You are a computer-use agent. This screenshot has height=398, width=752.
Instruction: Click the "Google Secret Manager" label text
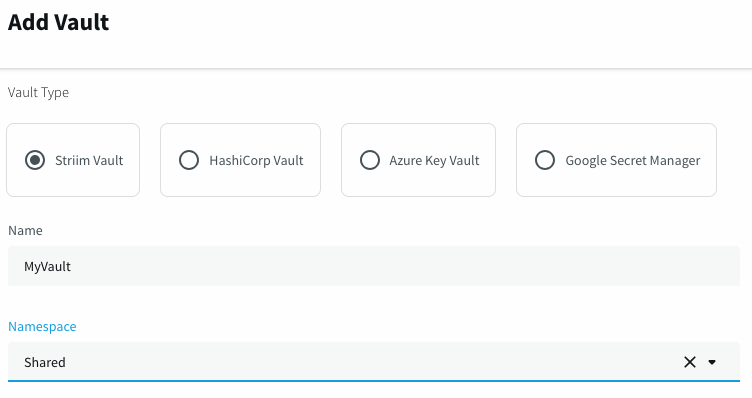pyautogui.click(x=633, y=160)
